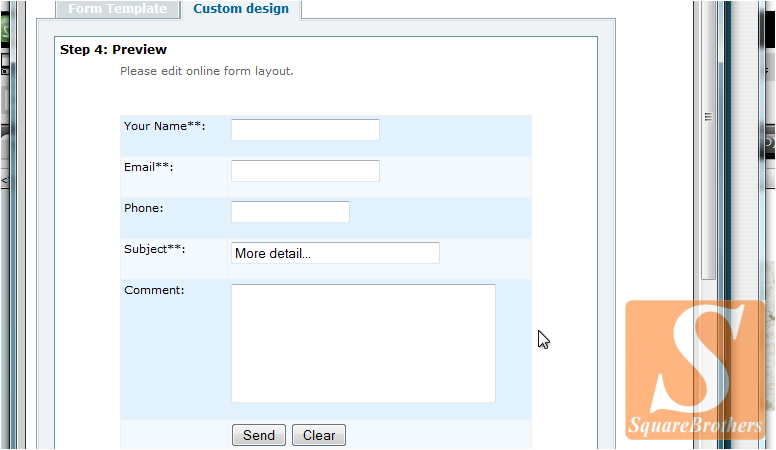The width and height of the screenshot is (776, 450).
Task: Click the Subject field with 'More detail...'
Action: [x=335, y=253]
